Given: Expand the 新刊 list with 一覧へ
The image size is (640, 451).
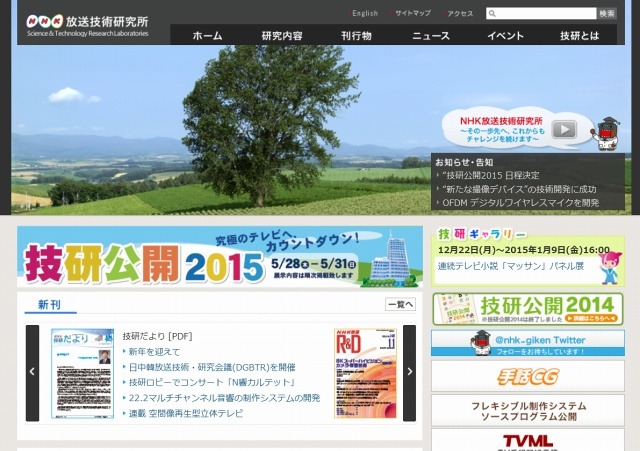Looking at the screenshot, I should coord(400,304).
